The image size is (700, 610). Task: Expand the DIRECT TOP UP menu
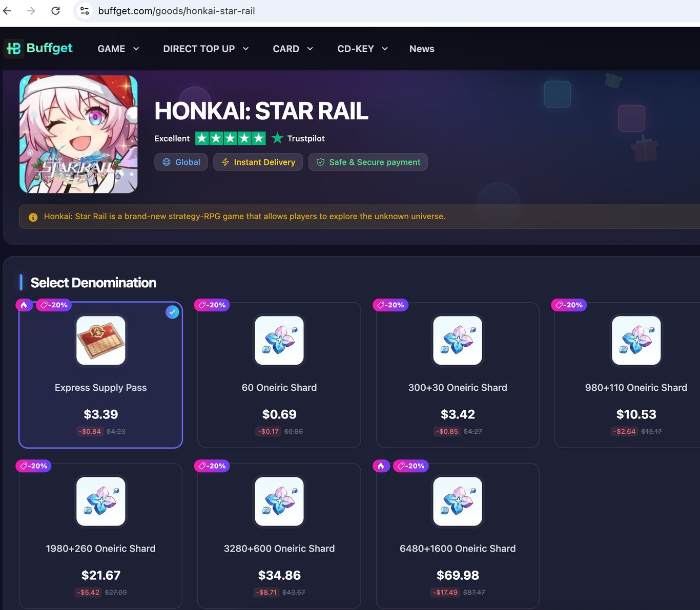206,49
